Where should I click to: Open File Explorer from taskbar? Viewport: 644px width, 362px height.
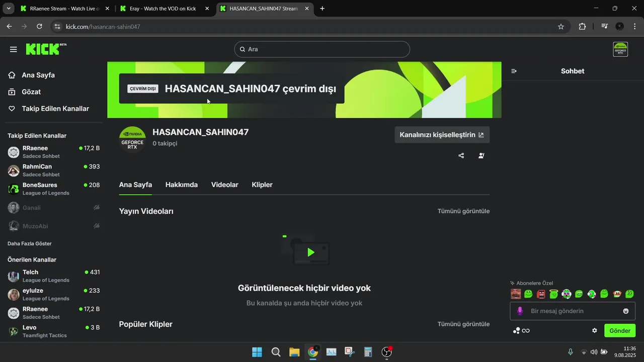[294, 352]
